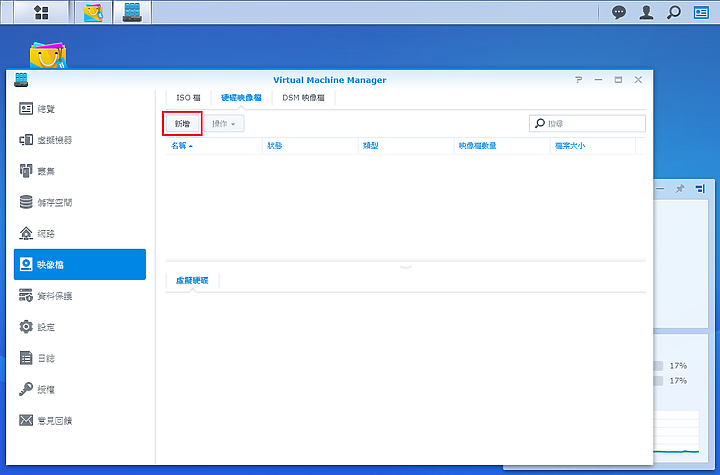Screen dimensions: 720x475
Task: Sort by the 狀態 status column
Action: tap(310, 146)
